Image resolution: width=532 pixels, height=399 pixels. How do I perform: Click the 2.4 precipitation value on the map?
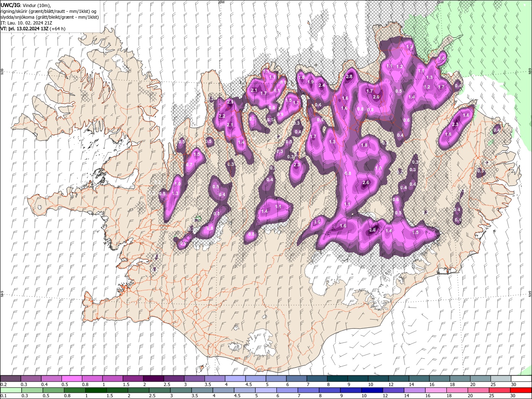321,85
